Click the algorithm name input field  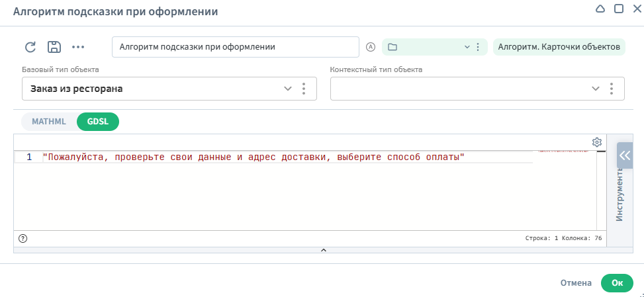pyautogui.click(x=235, y=47)
